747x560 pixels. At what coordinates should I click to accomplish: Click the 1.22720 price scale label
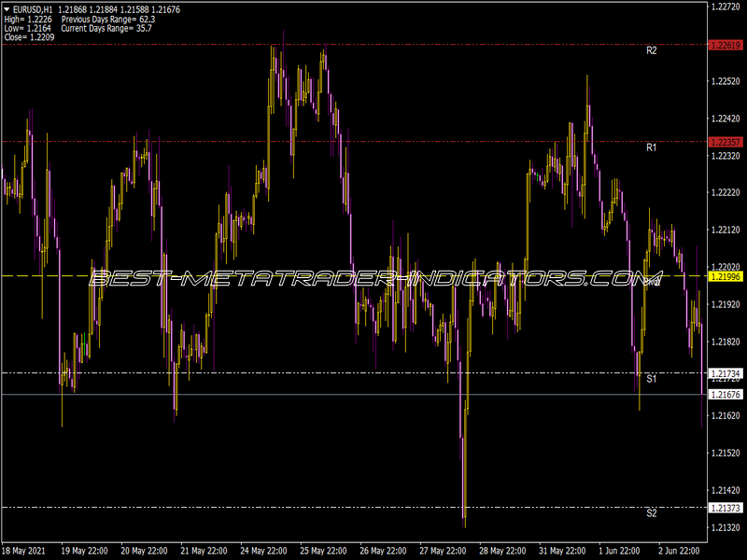pyautogui.click(x=726, y=7)
